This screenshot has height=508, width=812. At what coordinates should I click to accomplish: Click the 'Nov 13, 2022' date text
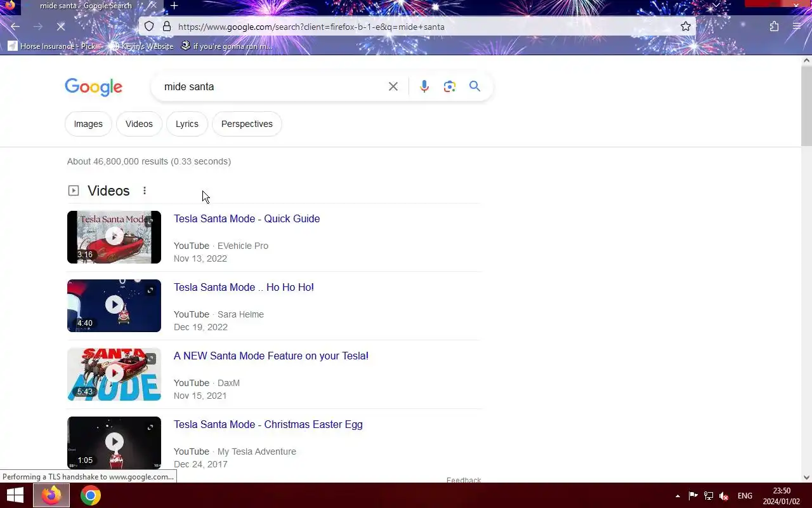[x=200, y=258]
